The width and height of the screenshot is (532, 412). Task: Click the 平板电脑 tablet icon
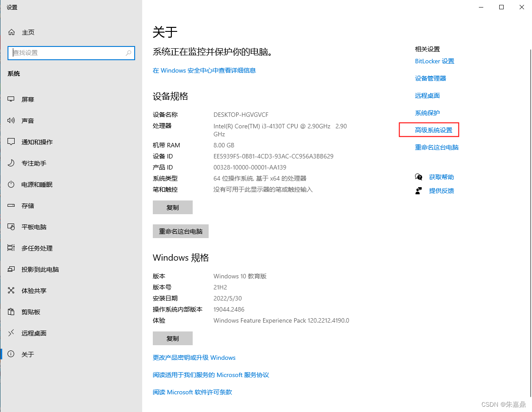[x=12, y=227]
